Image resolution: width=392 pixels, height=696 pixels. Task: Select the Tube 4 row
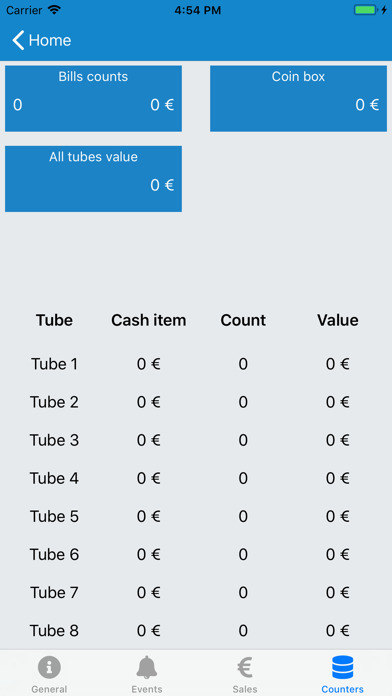click(196, 478)
